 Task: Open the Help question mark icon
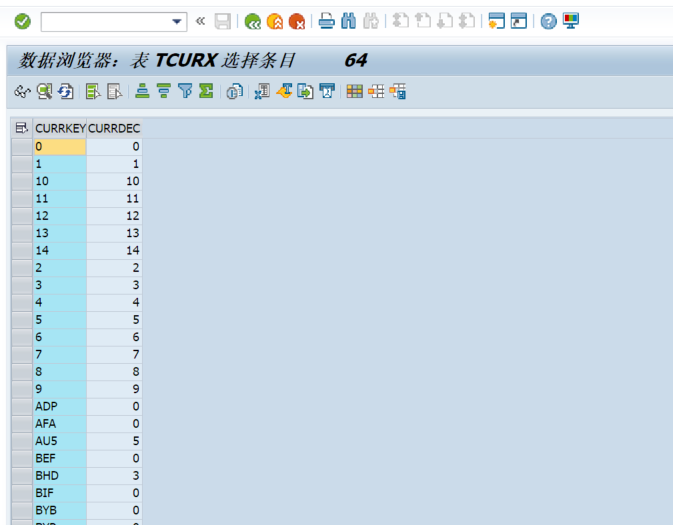548,21
